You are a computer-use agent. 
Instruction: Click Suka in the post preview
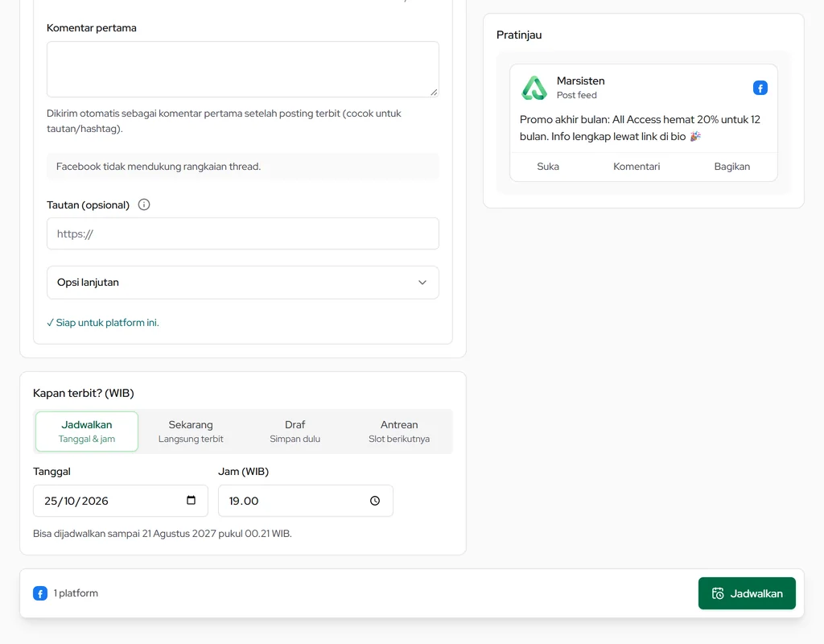click(x=547, y=167)
